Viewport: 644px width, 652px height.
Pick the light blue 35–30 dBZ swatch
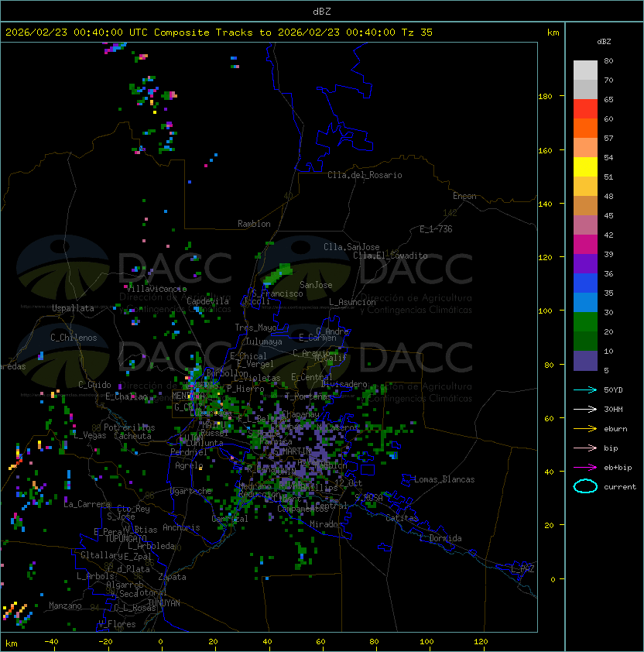(585, 302)
